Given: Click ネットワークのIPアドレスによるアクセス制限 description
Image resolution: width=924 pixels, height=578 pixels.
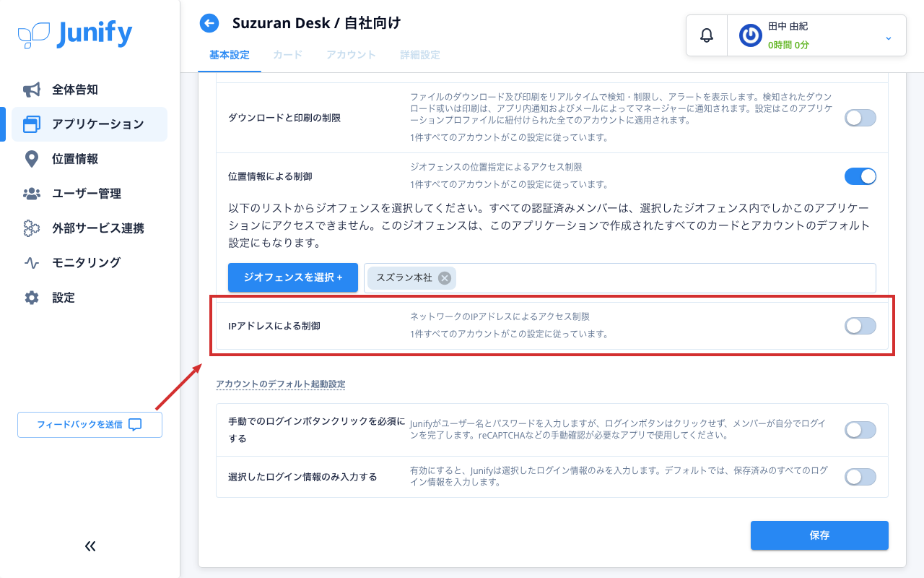Looking at the screenshot, I should coord(500,316).
